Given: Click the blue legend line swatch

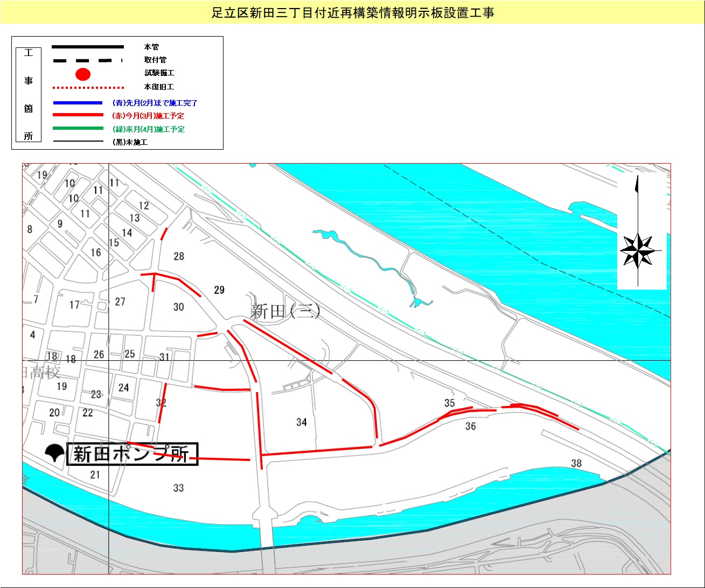Looking at the screenshot, I should click(x=78, y=103).
